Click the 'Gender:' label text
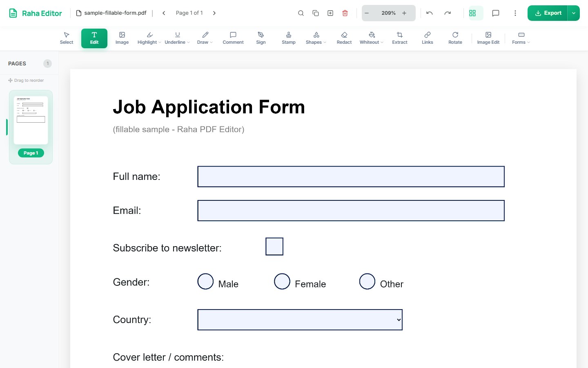Image resolution: width=588 pixels, height=368 pixels. pyautogui.click(x=131, y=282)
